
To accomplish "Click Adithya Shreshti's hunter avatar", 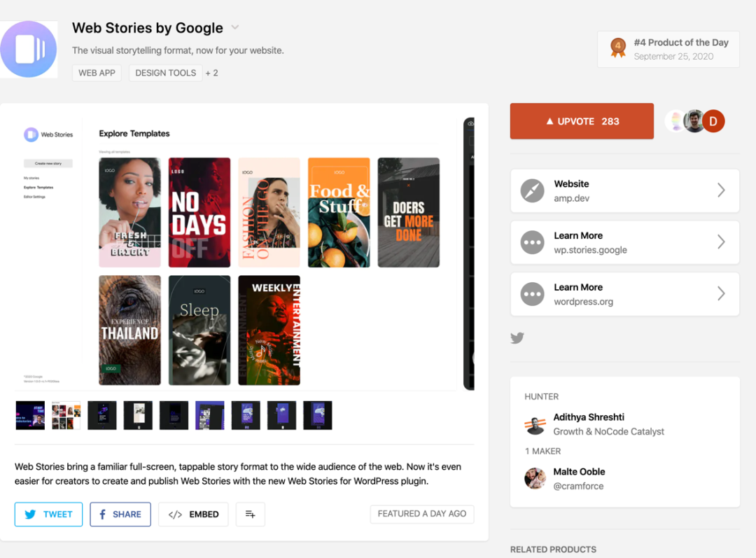I will tap(535, 424).
